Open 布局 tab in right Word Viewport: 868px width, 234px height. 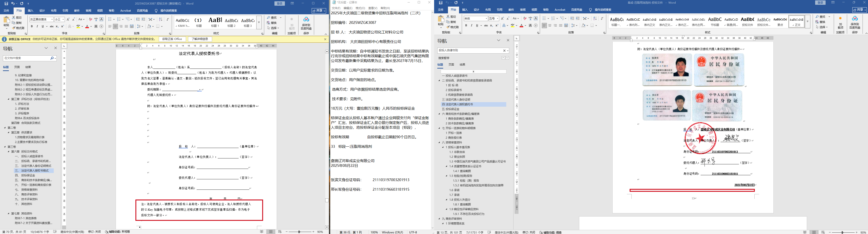(488, 10)
